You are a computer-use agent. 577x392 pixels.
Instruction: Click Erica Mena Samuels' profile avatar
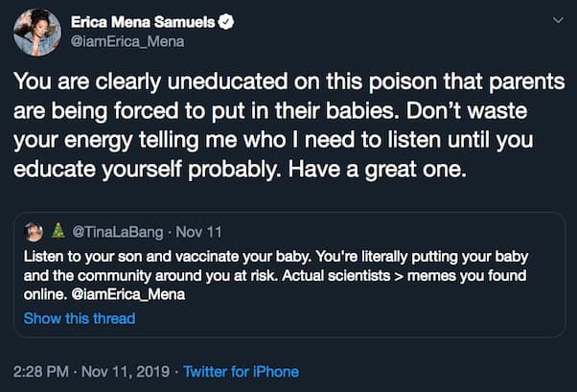click(37, 30)
